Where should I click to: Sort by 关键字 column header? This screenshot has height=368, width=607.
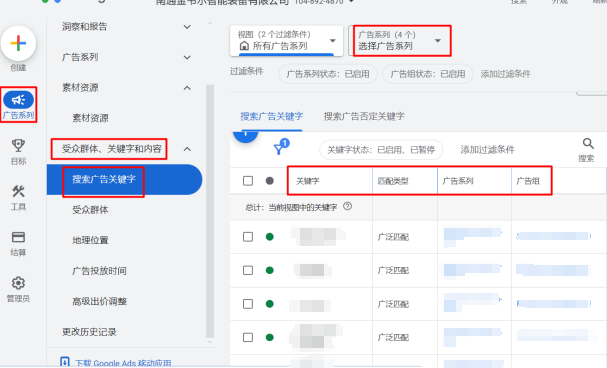coord(308,181)
